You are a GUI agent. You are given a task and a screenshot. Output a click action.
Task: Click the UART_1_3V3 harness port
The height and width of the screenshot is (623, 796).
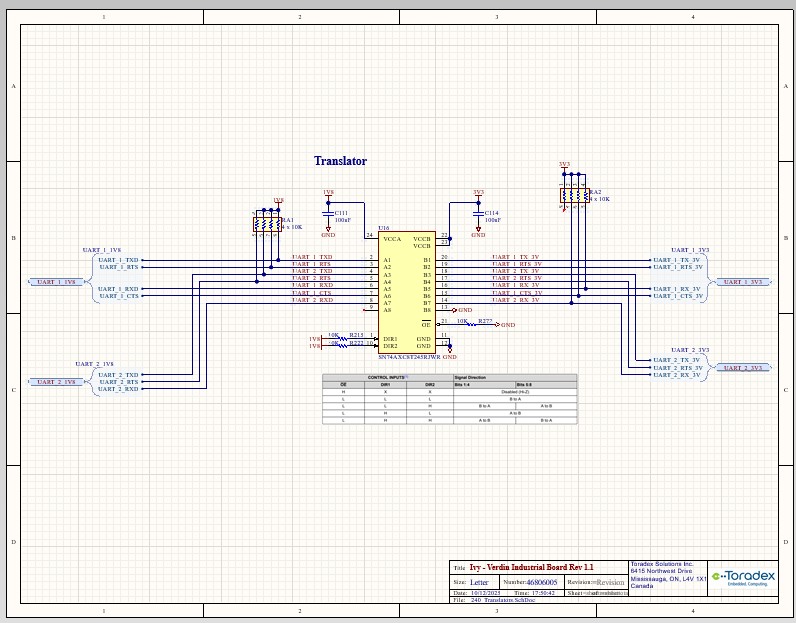click(x=741, y=282)
